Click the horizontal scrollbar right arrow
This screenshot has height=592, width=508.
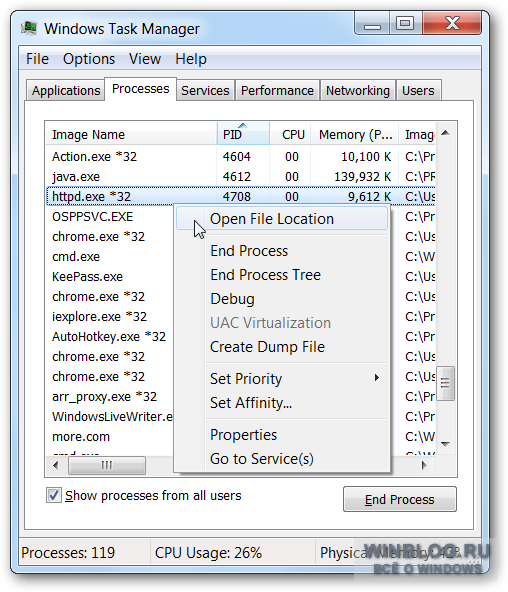click(424, 465)
